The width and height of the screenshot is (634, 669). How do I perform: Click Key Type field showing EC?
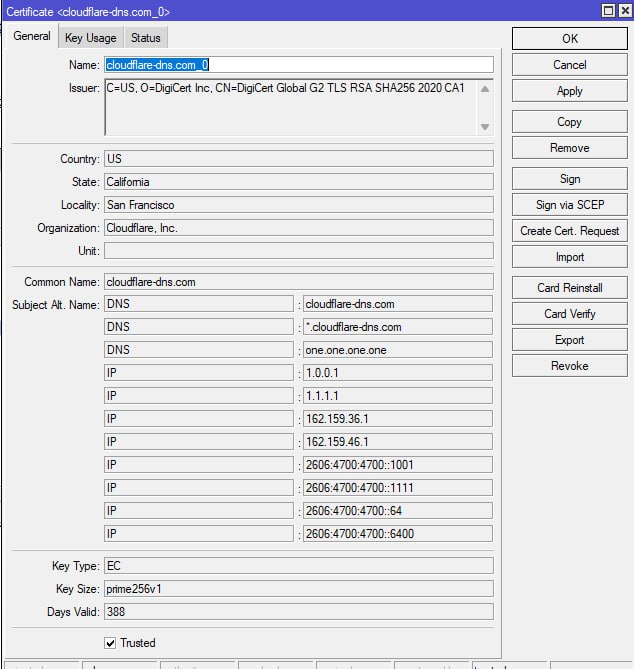(x=299, y=566)
